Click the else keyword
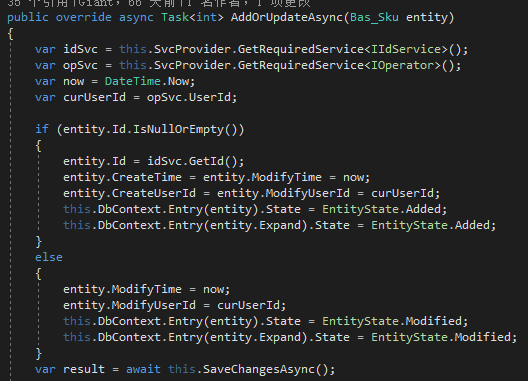528x381 pixels. click(x=49, y=257)
